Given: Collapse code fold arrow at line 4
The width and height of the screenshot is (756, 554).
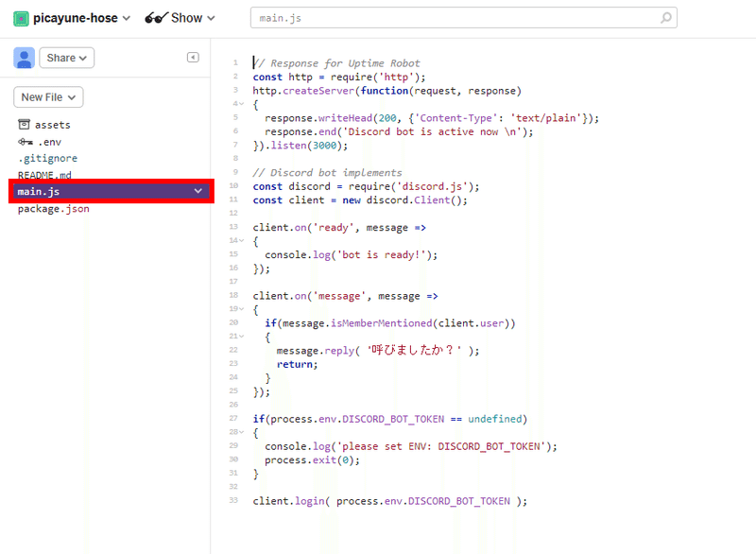Looking at the screenshot, I should click(x=242, y=104).
